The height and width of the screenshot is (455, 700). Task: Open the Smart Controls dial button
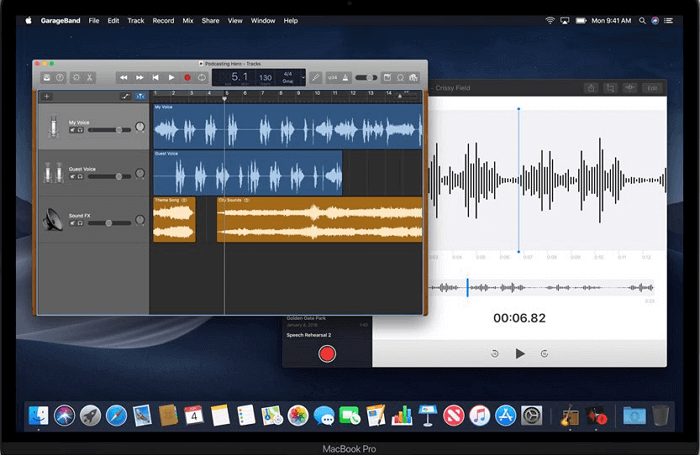coord(75,77)
